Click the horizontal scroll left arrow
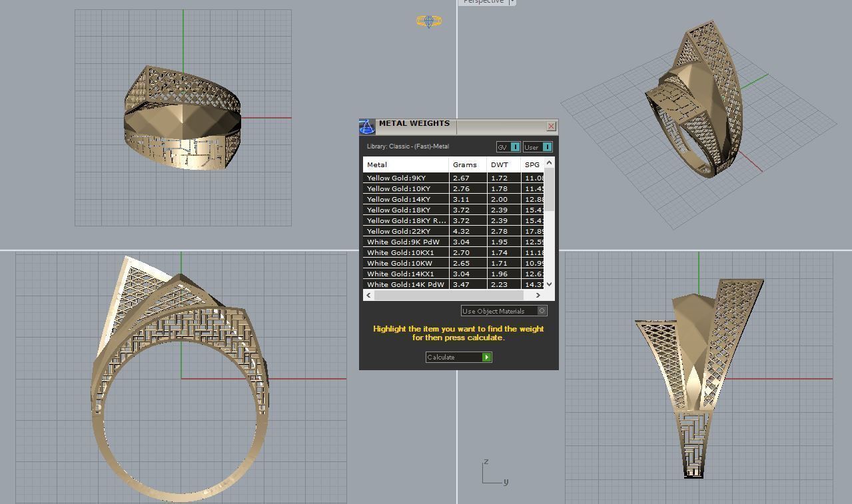The height and width of the screenshot is (504, 852). [x=369, y=295]
